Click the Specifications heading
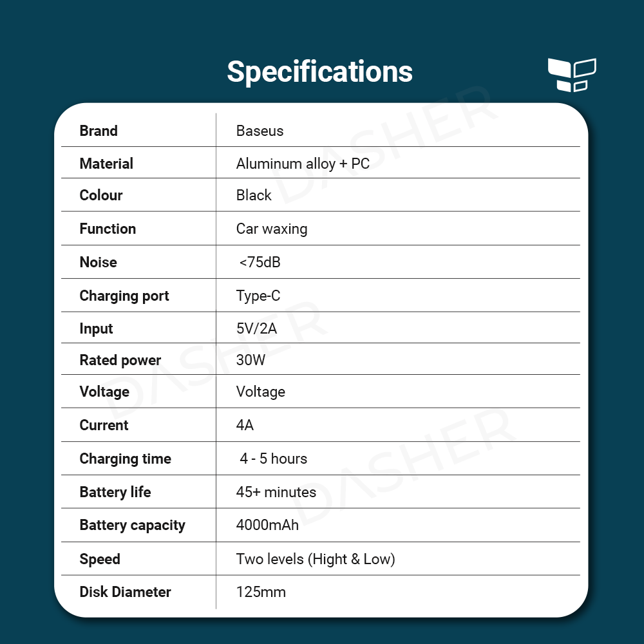 [x=319, y=71]
